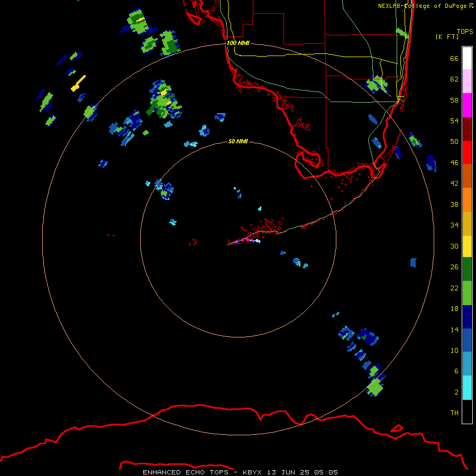Select the dark orange legend color block
The width and height of the screenshot is (476, 476).
[467, 176]
